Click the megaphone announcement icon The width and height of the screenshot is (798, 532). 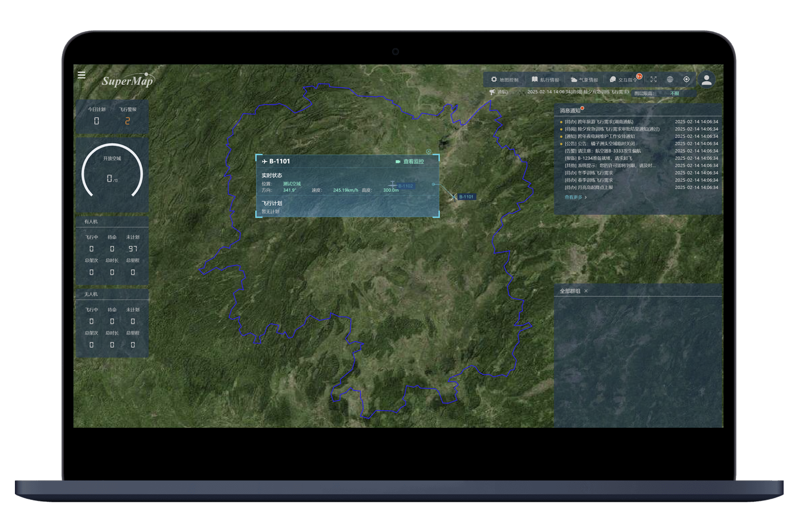pyautogui.click(x=492, y=92)
